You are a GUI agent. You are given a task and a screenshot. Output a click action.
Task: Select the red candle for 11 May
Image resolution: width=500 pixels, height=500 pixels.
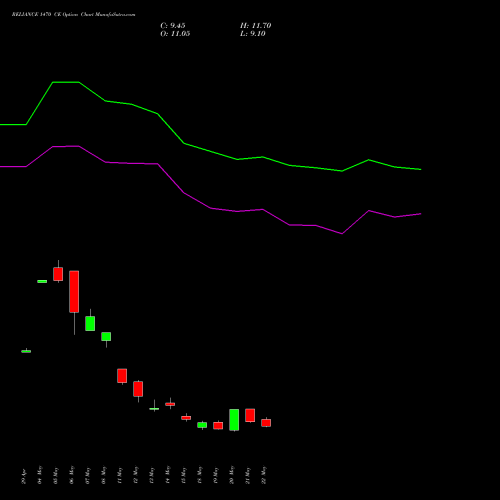coord(122,376)
